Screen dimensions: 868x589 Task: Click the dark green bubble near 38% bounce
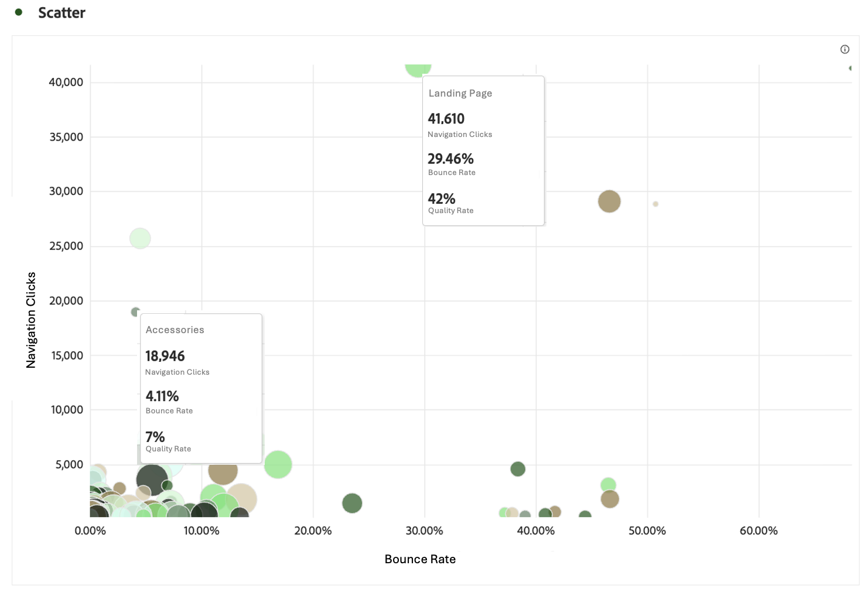point(518,469)
